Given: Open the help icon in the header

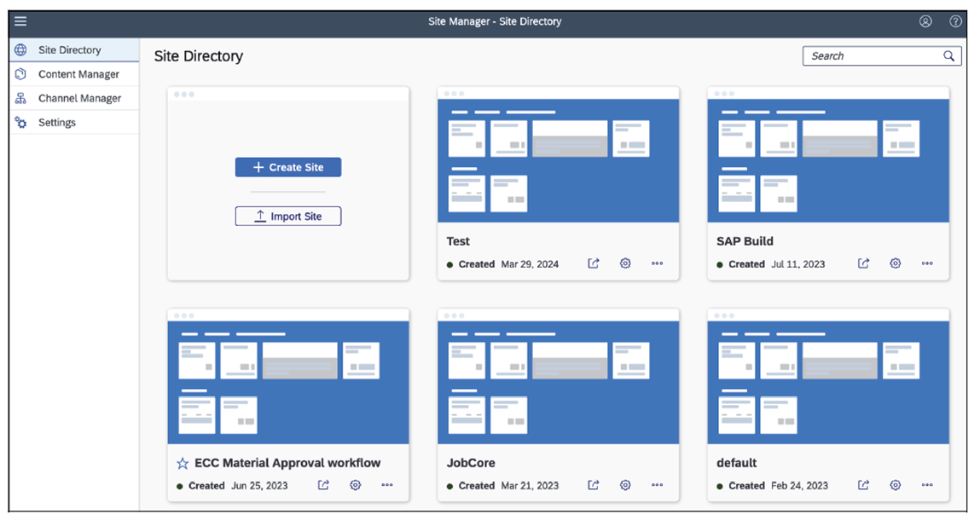Looking at the screenshot, I should point(955,21).
